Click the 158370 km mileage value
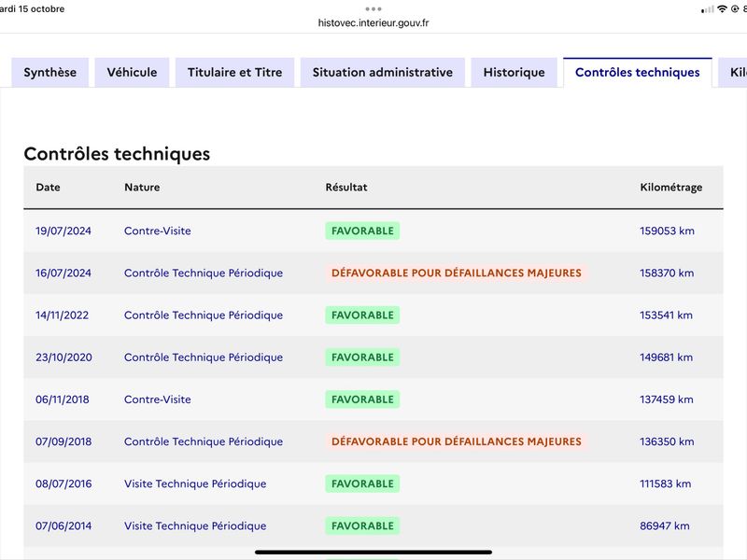This screenshot has height=560, width=747. point(667,273)
